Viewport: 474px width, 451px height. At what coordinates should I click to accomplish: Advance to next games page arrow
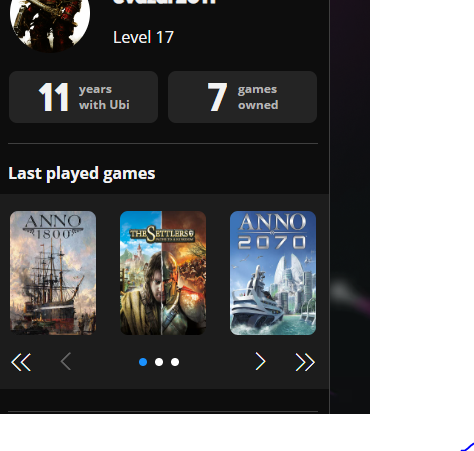260,362
